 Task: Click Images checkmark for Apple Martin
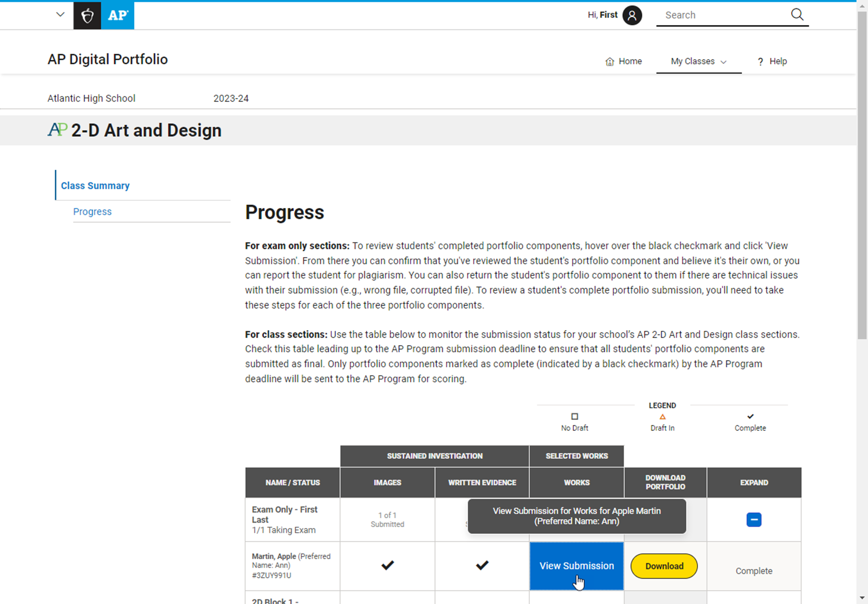(387, 565)
